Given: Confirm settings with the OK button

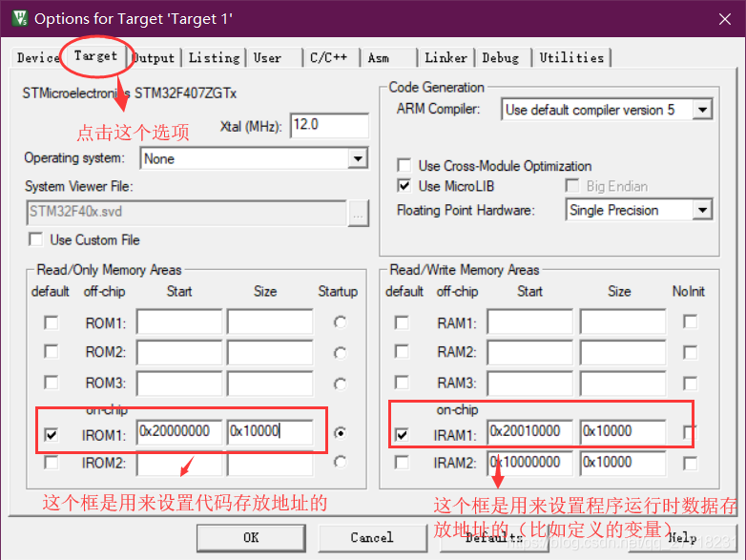Looking at the screenshot, I should coord(251,538).
